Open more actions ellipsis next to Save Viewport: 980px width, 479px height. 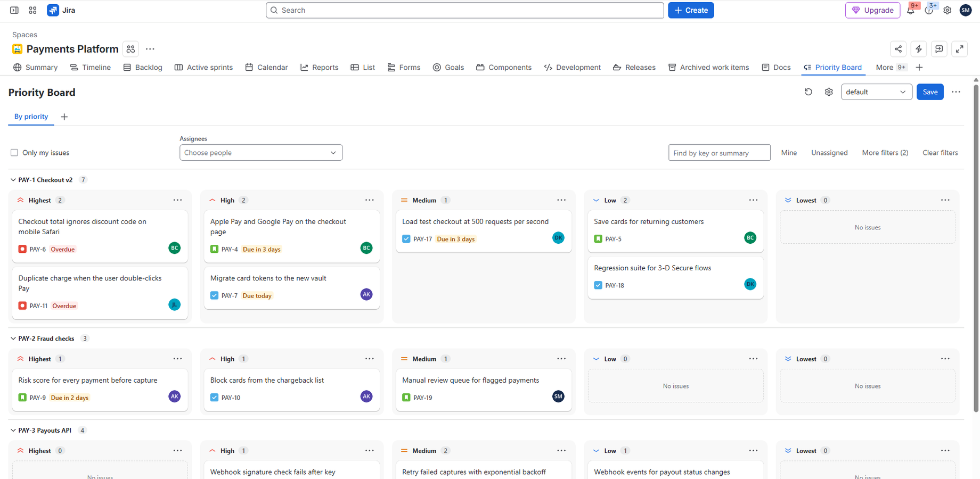[956, 92]
